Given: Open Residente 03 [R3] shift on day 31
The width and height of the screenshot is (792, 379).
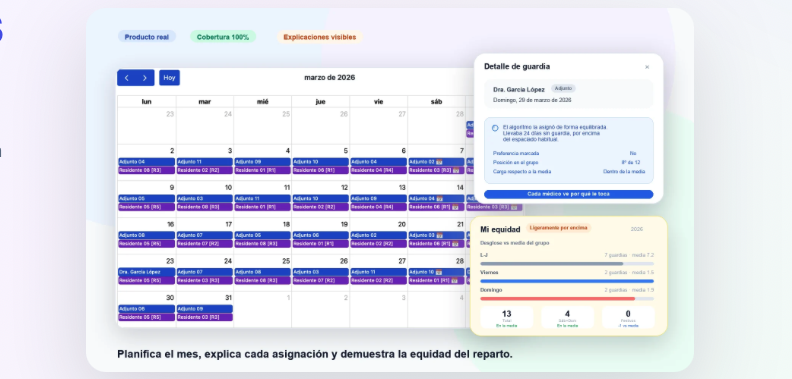Looking at the screenshot, I should 205,317.
